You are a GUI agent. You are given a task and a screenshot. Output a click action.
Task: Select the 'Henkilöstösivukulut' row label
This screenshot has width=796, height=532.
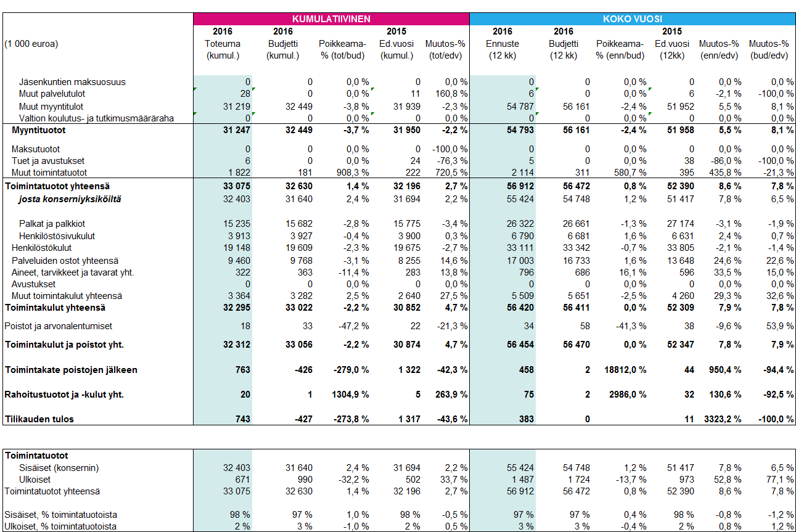[57, 236]
